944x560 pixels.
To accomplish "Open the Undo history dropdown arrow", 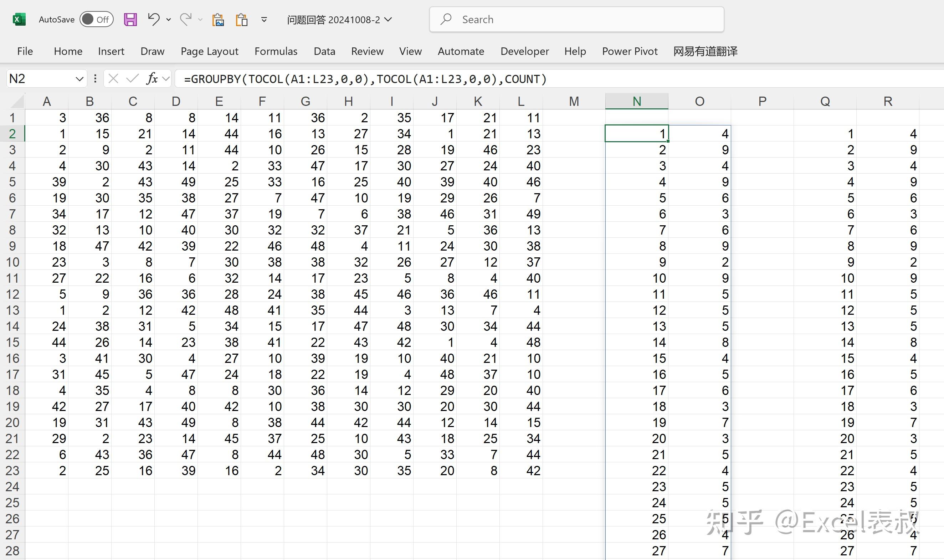I will (169, 20).
